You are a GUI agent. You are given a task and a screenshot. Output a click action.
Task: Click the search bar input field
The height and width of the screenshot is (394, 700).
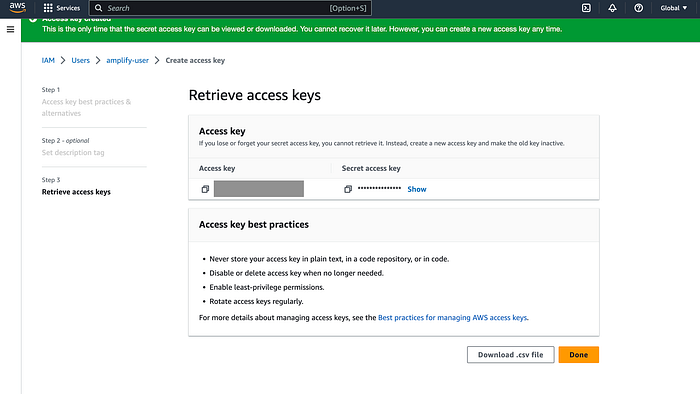[230, 8]
